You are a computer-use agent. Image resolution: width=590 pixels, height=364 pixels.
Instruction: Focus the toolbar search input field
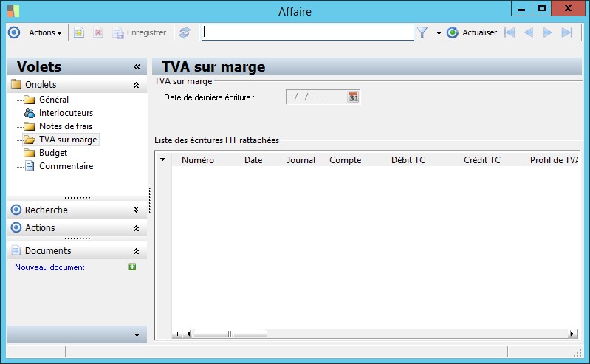coord(308,32)
